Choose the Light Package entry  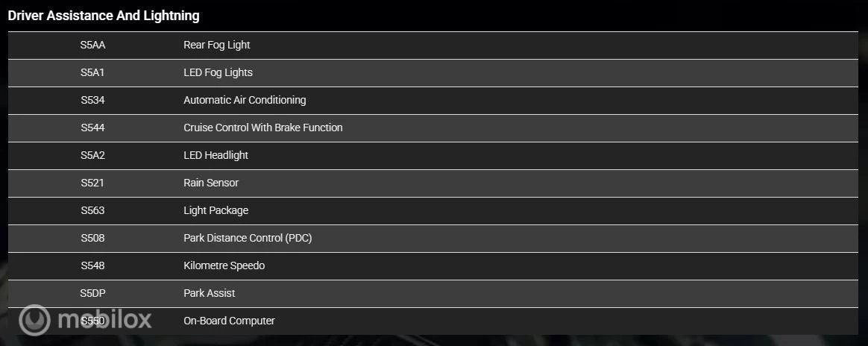(x=216, y=210)
